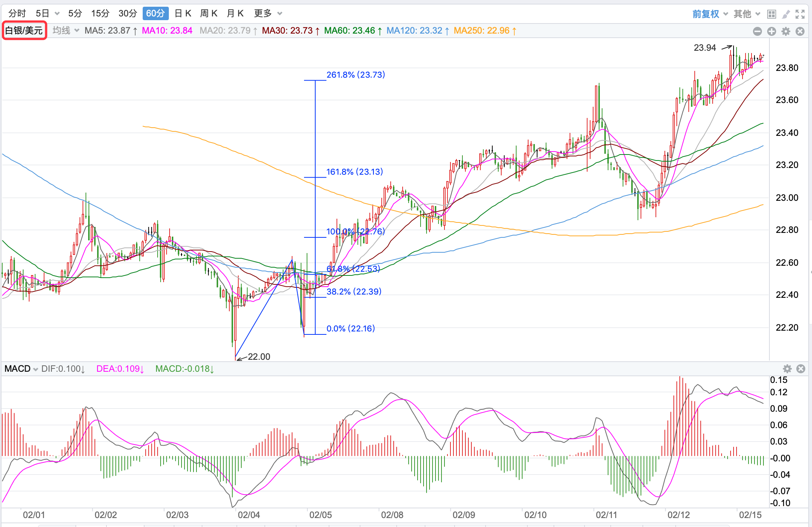812x527 pixels.
Task: Expand the 更多 timeframe dropdown
Action: click(x=268, y=13)
